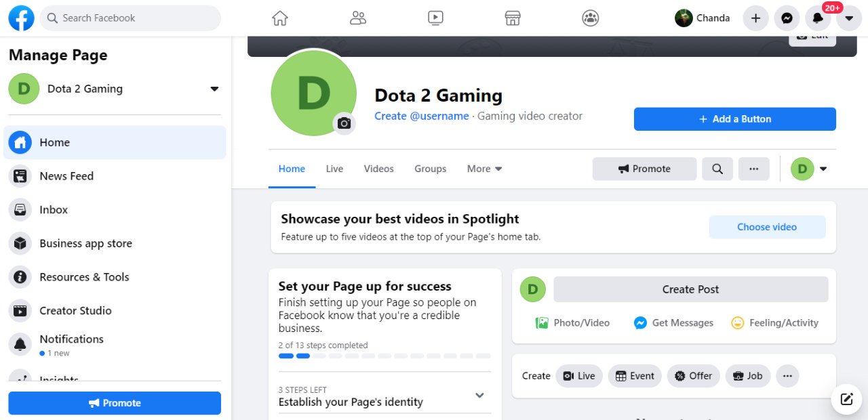
Task: Click the Search Facebook field
Action: click(x=130, y=18)
